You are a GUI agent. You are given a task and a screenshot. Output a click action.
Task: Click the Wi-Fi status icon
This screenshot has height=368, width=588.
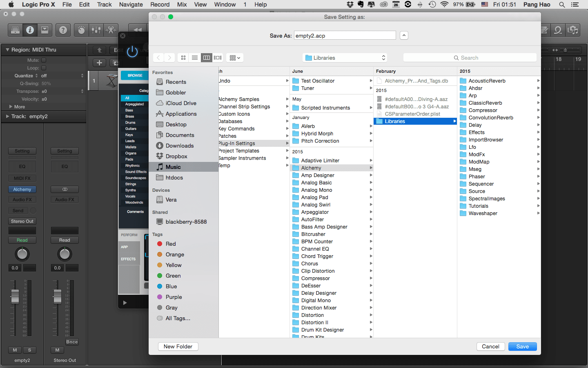pyautogui.click(x=444, y=4)
